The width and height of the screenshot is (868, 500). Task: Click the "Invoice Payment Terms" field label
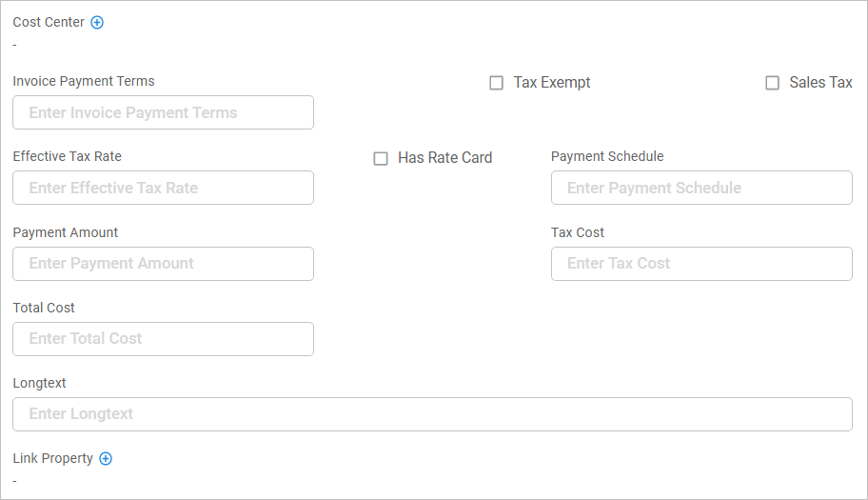[x=84, y=81]
